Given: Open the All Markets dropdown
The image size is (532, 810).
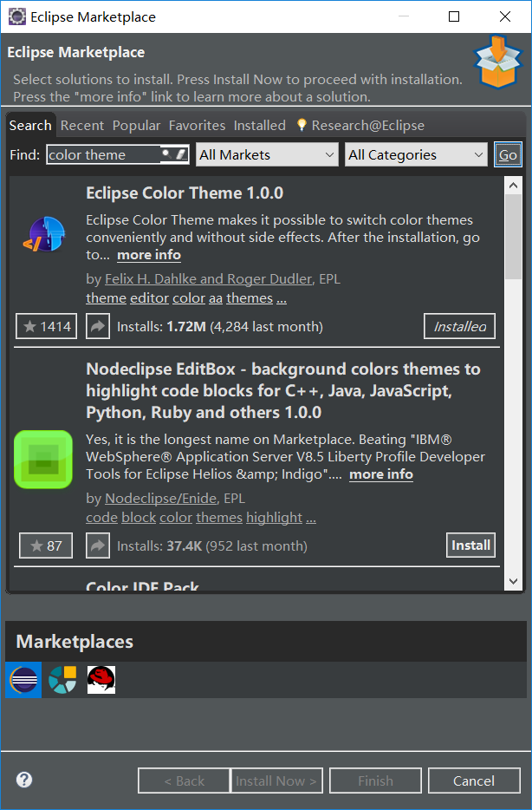Looking at the screenshot, I should pos(267,154).
